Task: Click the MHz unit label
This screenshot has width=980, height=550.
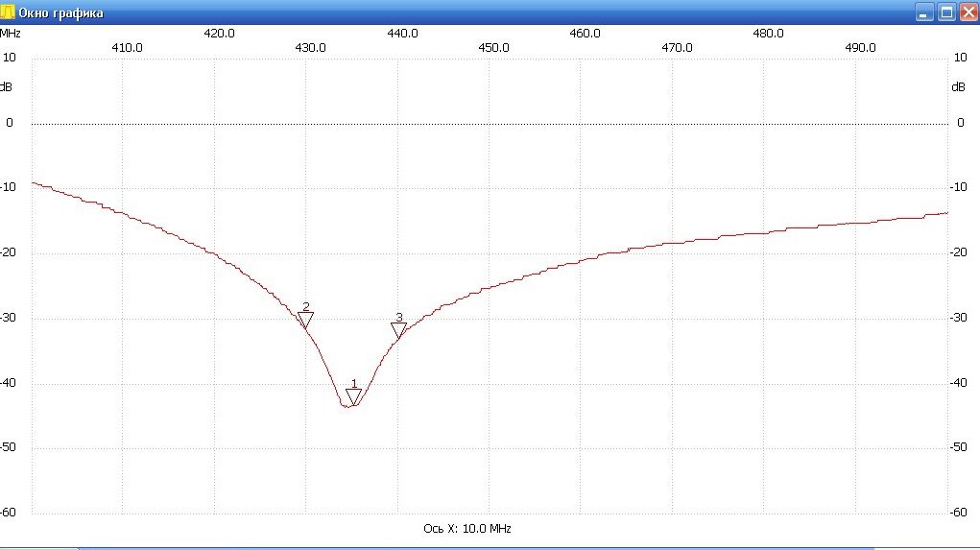Action: 11,33
